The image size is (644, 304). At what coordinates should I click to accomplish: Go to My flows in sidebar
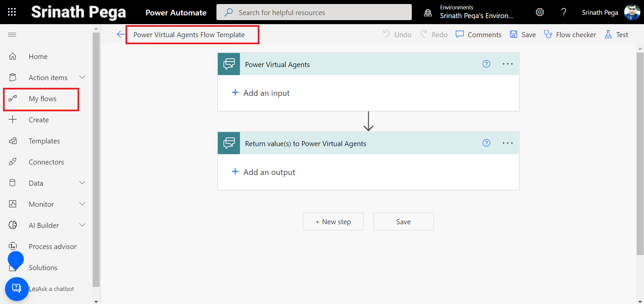(42, 99)
